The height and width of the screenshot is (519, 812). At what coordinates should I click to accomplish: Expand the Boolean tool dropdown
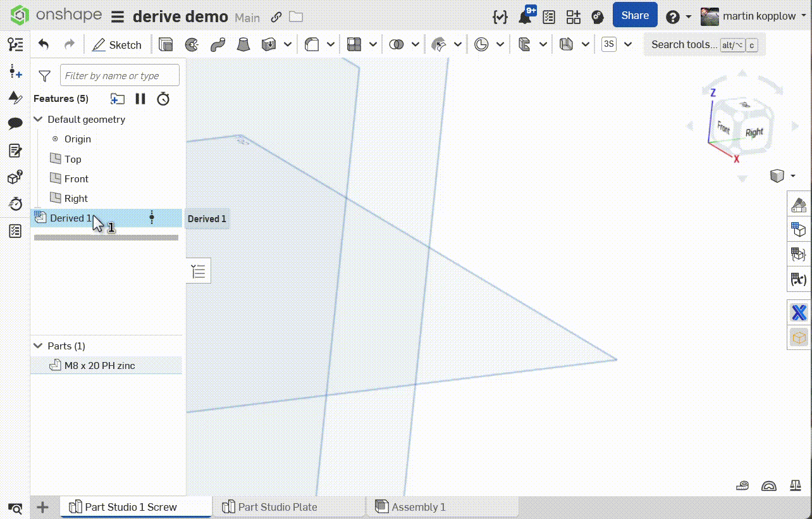click(415, 44)
